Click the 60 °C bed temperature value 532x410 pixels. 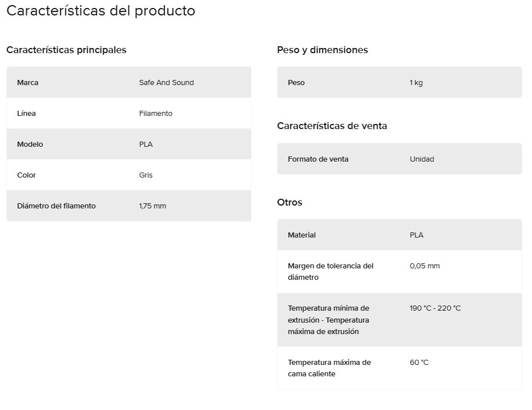(x=419, y=363)
